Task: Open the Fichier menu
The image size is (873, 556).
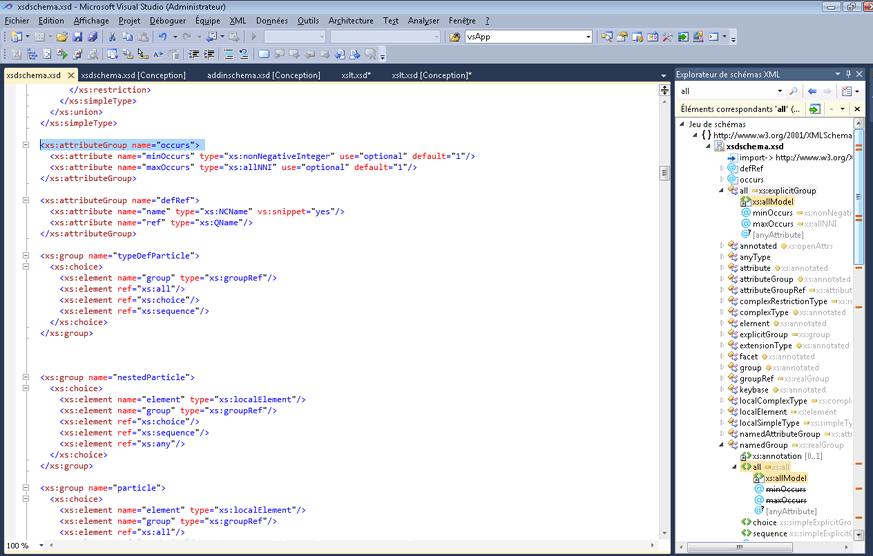Action: point(17,21)
